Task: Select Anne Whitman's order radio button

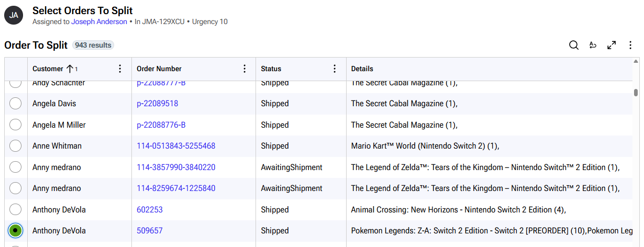Action: (16, 146)
